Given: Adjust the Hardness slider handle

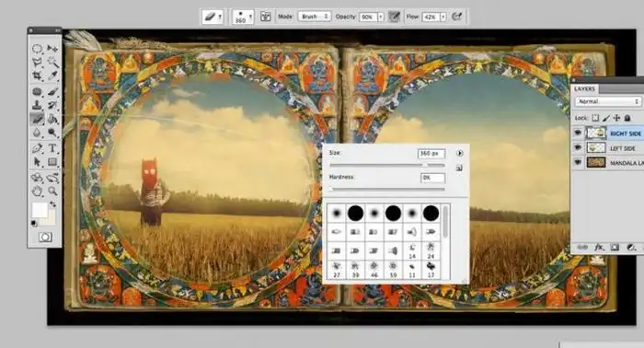Looking at the screenshot, I should click(330, 189).
